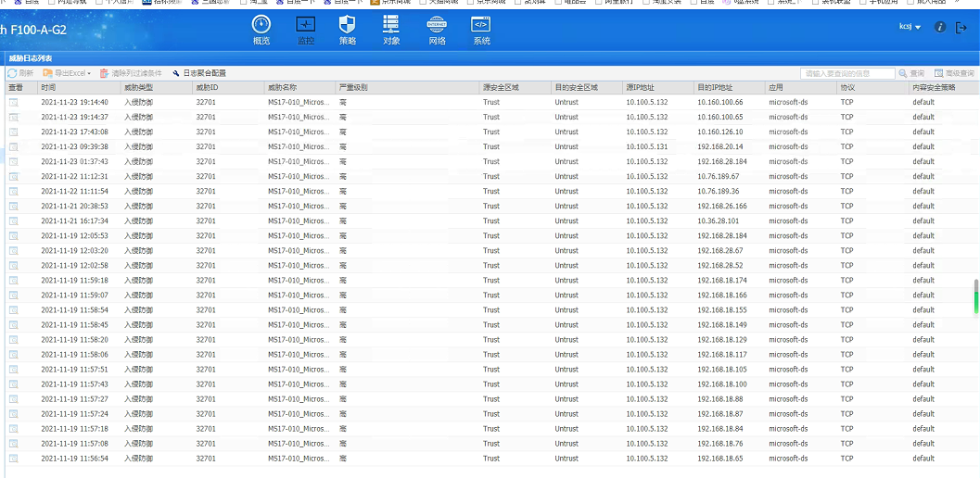
Task: Select the 对象 objects icon
Action: [x=391, y=26]
